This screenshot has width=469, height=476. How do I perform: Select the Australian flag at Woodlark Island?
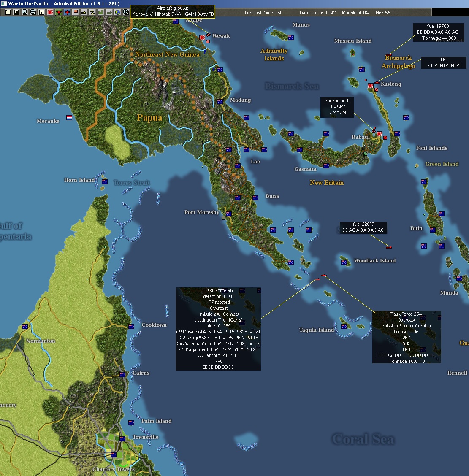coord(344,262)
